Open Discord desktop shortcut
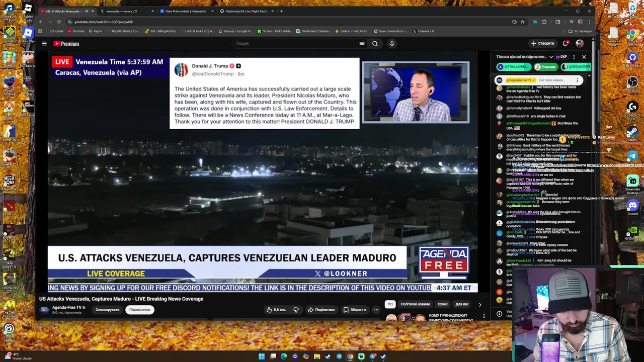The height and width of the screenshot is (362, 644). click(632, 207)
